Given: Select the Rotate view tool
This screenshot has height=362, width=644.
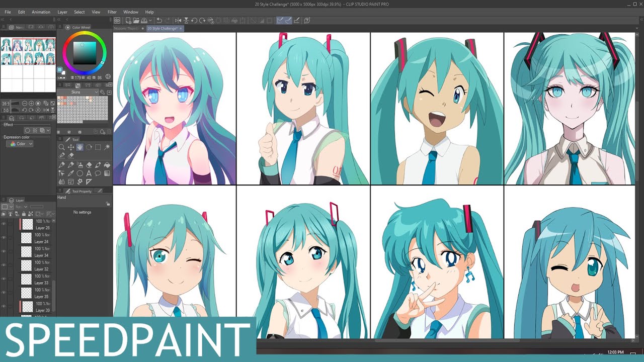Looking at the screenshot, I should (89, 147).
